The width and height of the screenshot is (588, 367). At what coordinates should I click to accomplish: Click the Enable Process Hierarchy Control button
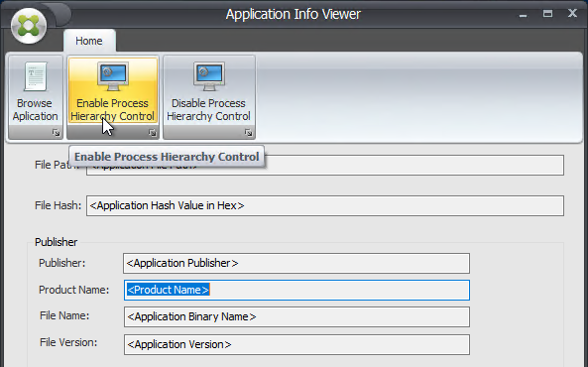(112, 90)
